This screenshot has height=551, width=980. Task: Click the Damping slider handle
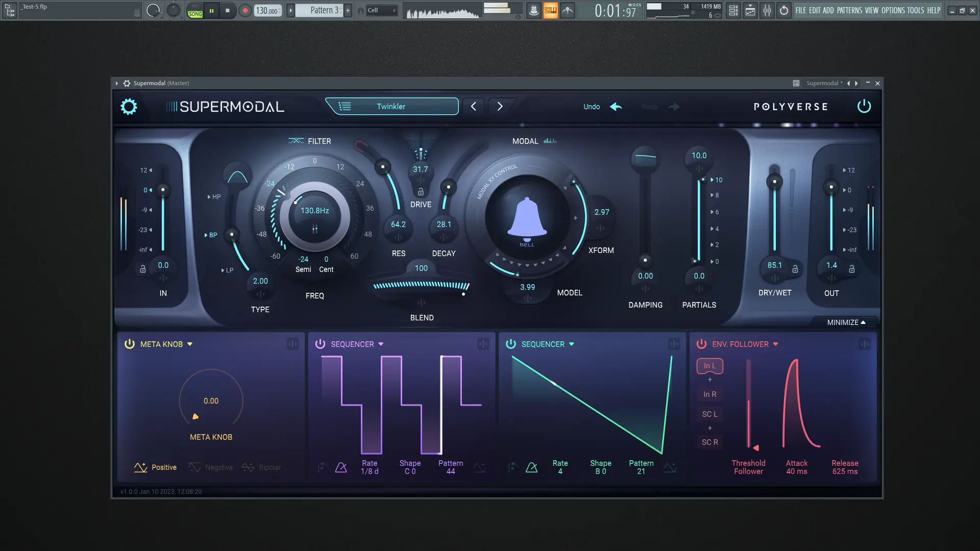pos(645,260)
